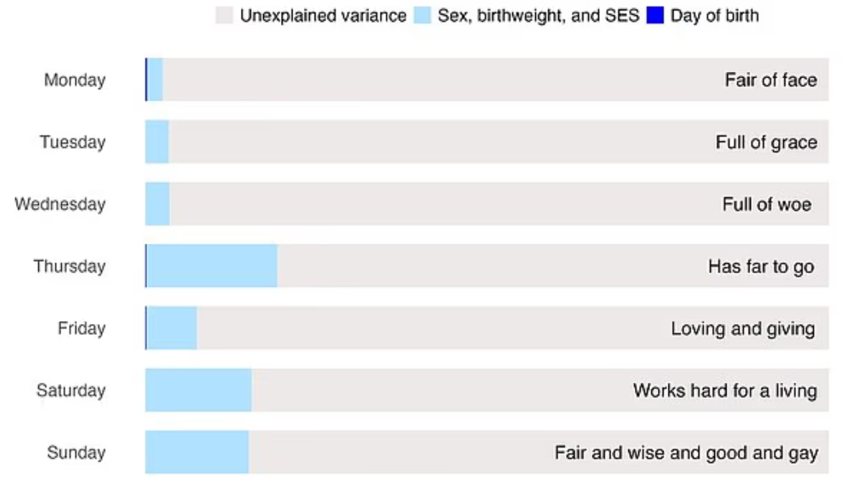The image size is (868, 477).
Task: Click the "Works hard for a living" text
Action: point(725,390)
